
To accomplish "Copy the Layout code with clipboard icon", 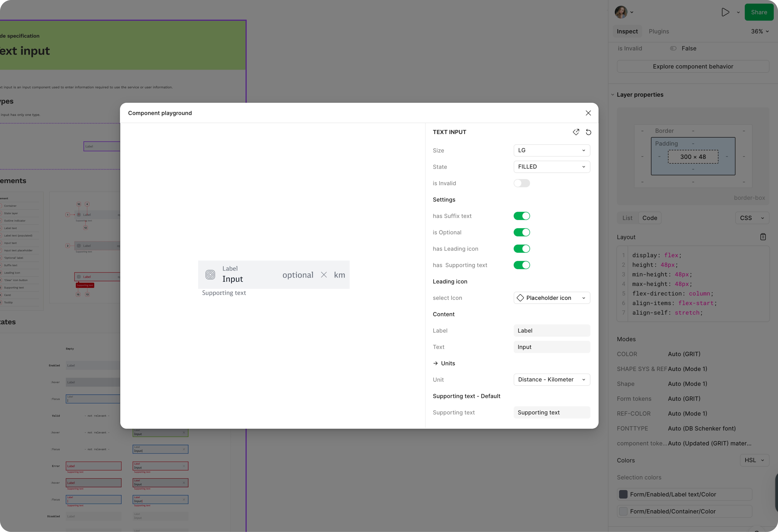I will tap(763, 237).
